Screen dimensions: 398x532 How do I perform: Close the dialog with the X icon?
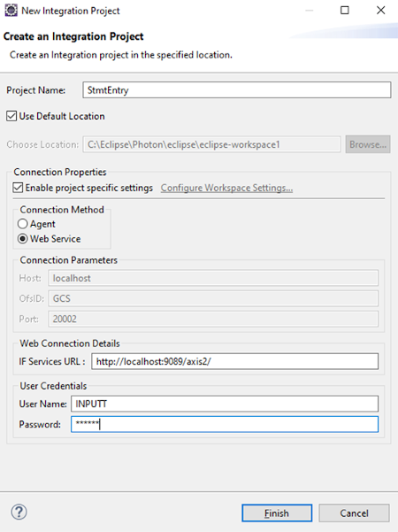pyautogui.click(x=380, y=10)
